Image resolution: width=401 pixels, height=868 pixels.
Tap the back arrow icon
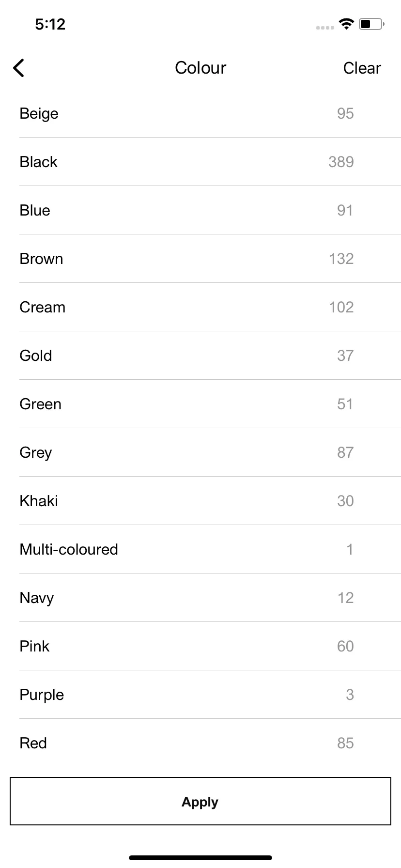18,68
